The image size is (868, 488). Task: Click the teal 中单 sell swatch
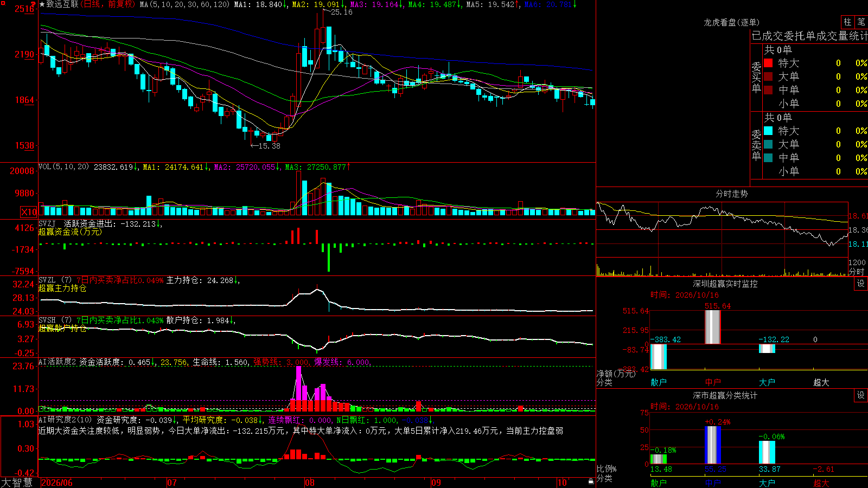click(x=768, y=158)
